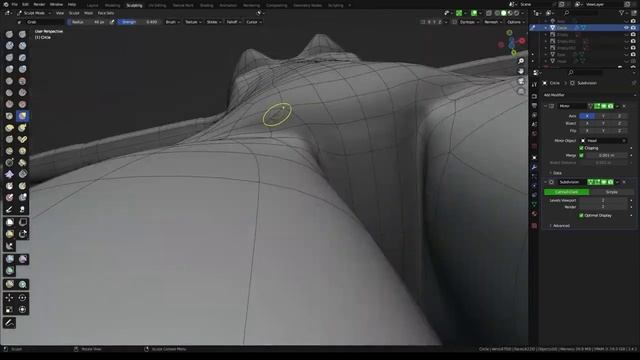This screenshot has width=640, height=360.
Task: Select Catmull-Clark subdivision type
Action: click(x=567, y=192)
